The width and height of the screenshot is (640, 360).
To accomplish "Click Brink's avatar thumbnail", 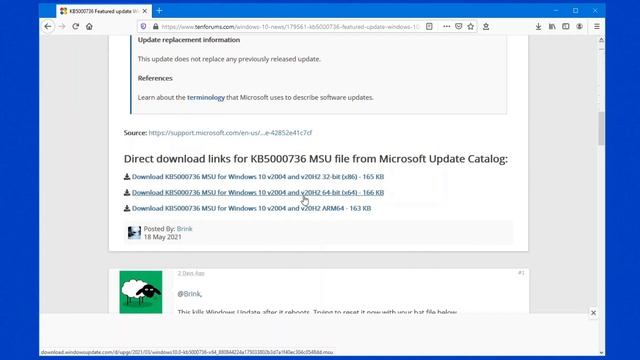I will point(134,233).
